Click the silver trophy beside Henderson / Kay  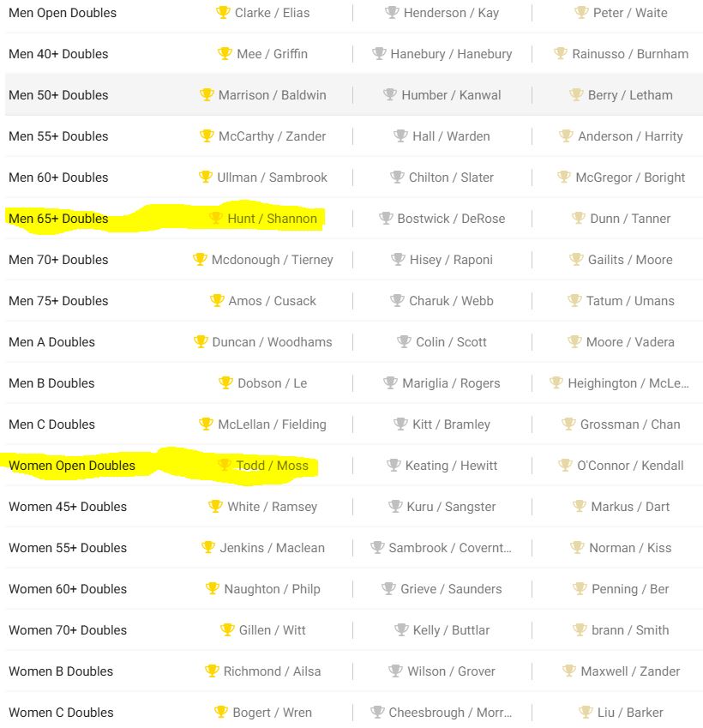tap(392, 12)
